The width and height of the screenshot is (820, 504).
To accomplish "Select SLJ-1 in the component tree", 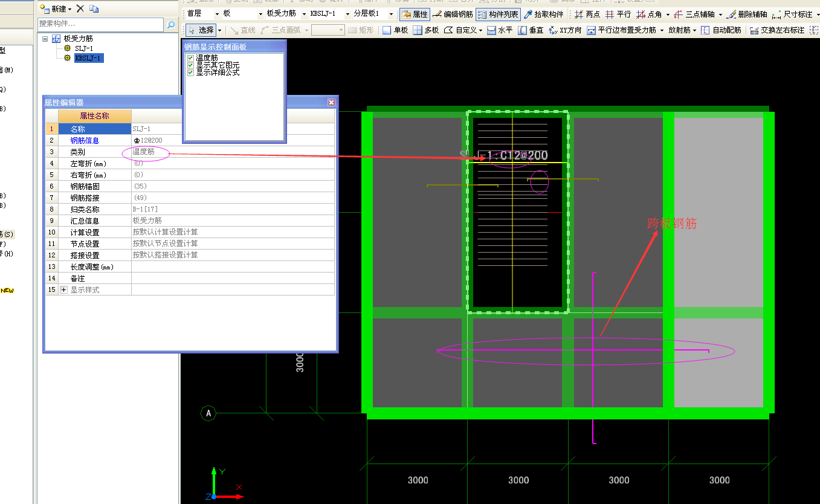I will pos(84,48).
